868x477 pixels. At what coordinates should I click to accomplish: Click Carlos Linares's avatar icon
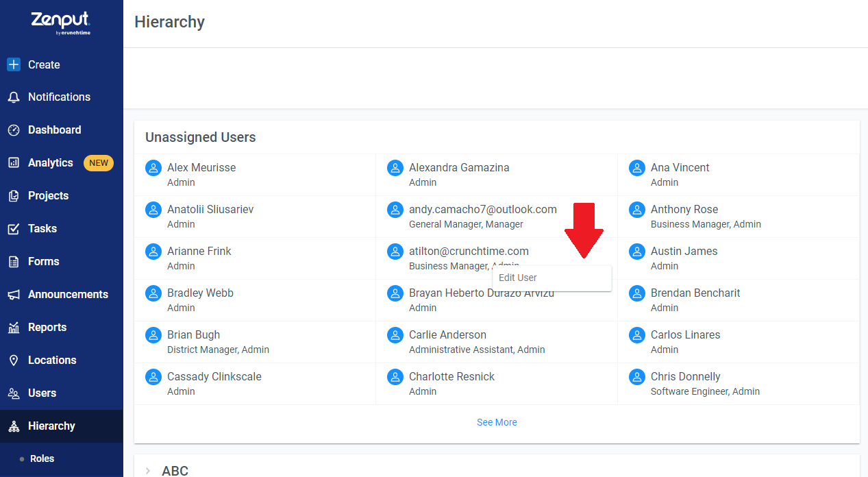[637, 335]
